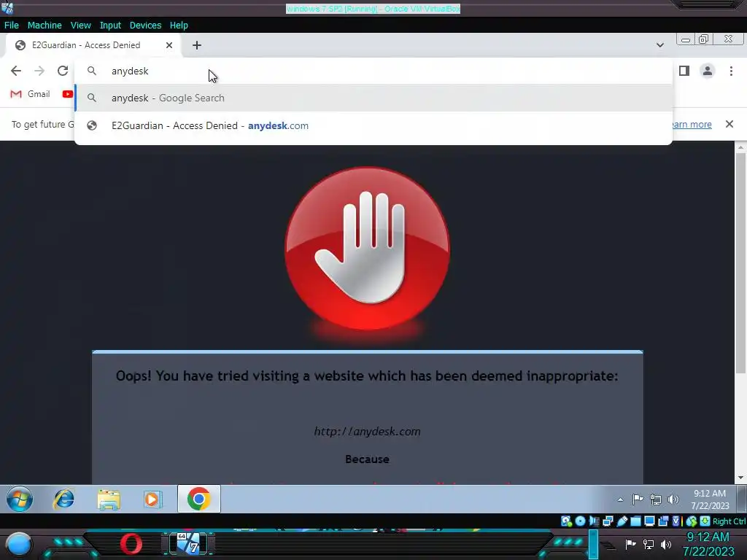Click VirtualBox VM button on host taskbar

click(189, 543)
